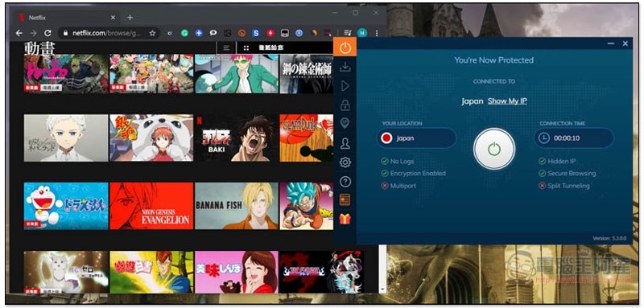Reload the Netflix page
The image size is (644, 308).
(x=47, y=33)
